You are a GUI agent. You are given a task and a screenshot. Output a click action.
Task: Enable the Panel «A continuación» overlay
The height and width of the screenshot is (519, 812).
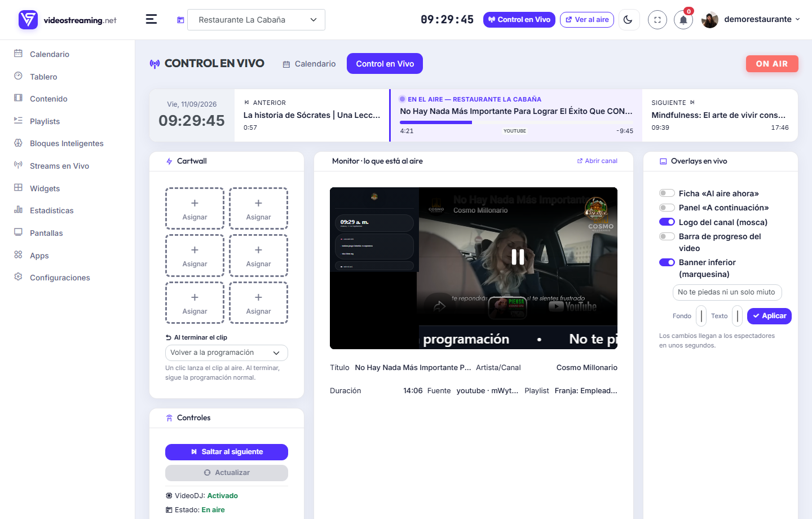click(x=667, y=208)
